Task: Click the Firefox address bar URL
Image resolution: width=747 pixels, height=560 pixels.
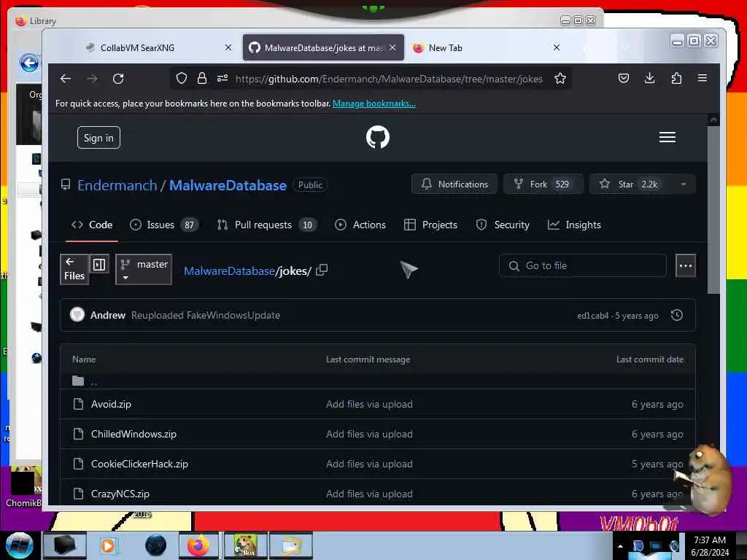Action: click(x=389, y=79)
